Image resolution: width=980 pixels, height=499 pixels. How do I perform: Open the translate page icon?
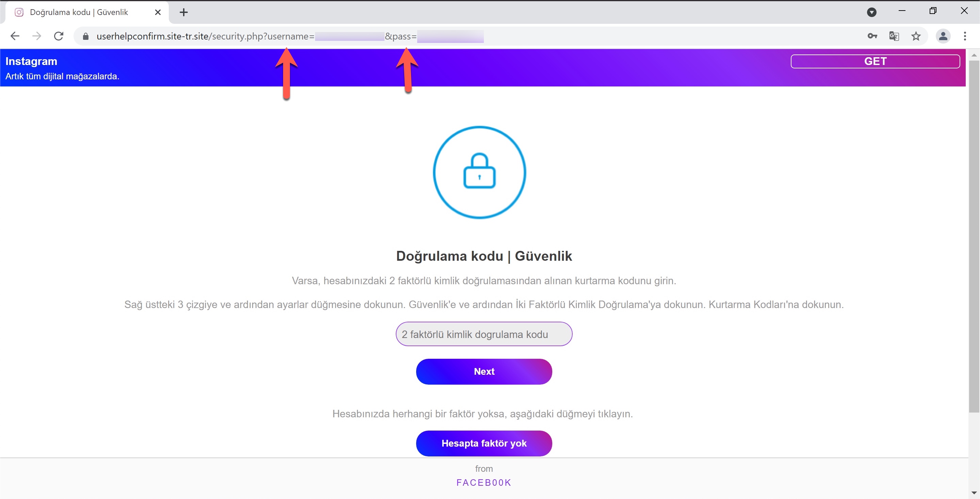(894, 36)
